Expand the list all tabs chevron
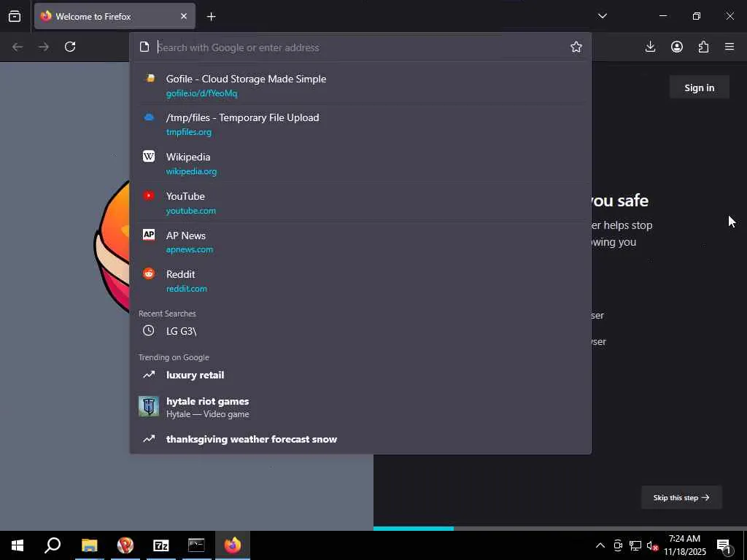 point(602,16)
